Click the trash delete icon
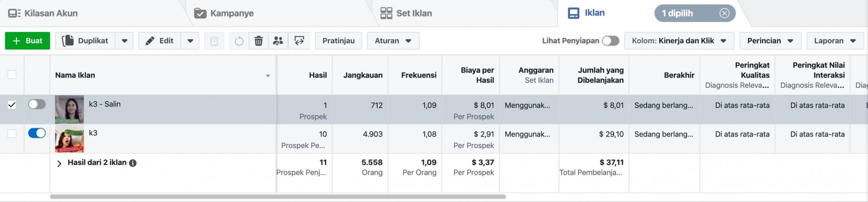The image size is (868, 202). (259, 41)
